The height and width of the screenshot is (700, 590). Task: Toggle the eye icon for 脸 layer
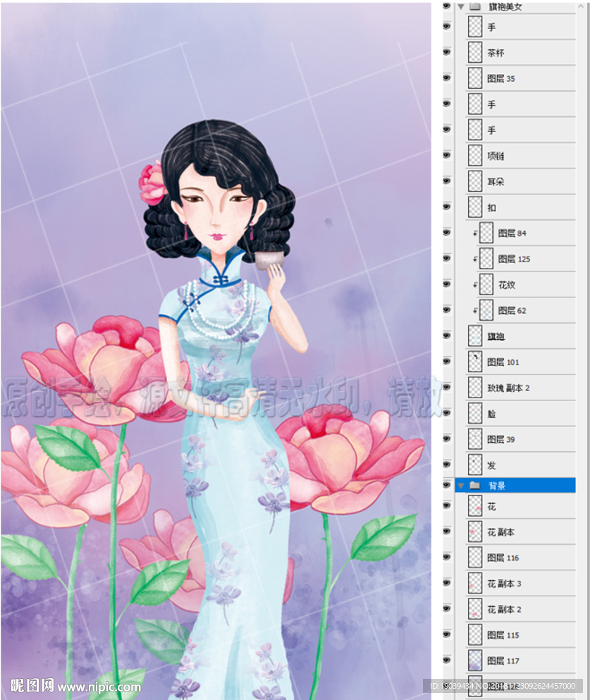(447, 413)
